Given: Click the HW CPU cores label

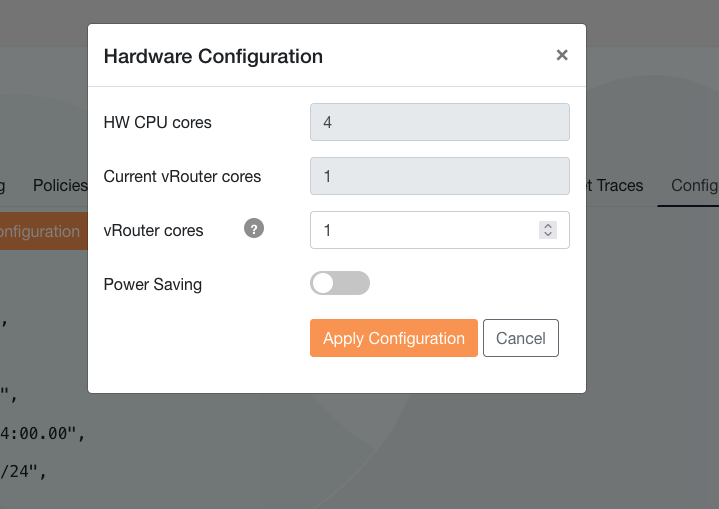Looking at the screenshot, I should [157, 122].
